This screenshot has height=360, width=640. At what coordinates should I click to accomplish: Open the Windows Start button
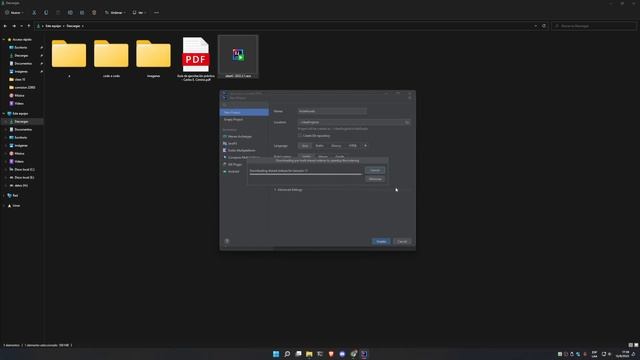tap(276, 354)
